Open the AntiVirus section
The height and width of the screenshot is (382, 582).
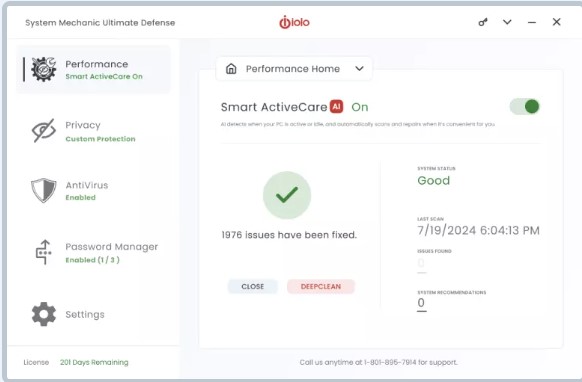(94, 190)
